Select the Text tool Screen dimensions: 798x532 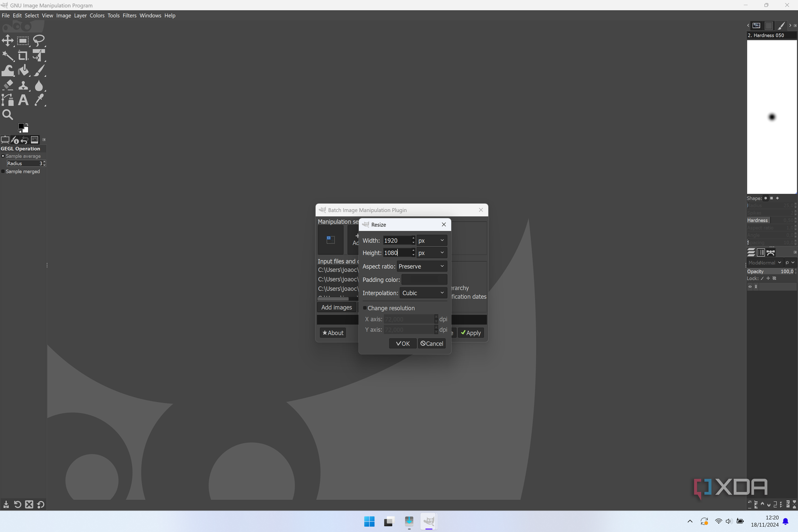coord(23,100)
